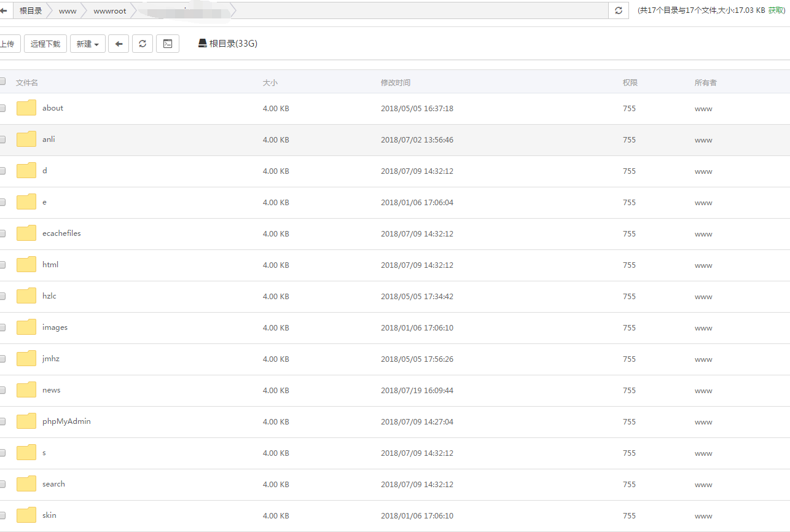Screen dimensions: 790x532
Task: Open the jmhz folder icon
Action: [26, 359]
